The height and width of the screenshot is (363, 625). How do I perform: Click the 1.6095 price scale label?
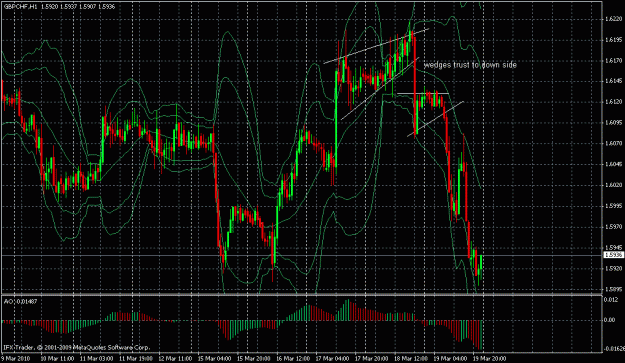coord(613,123)
